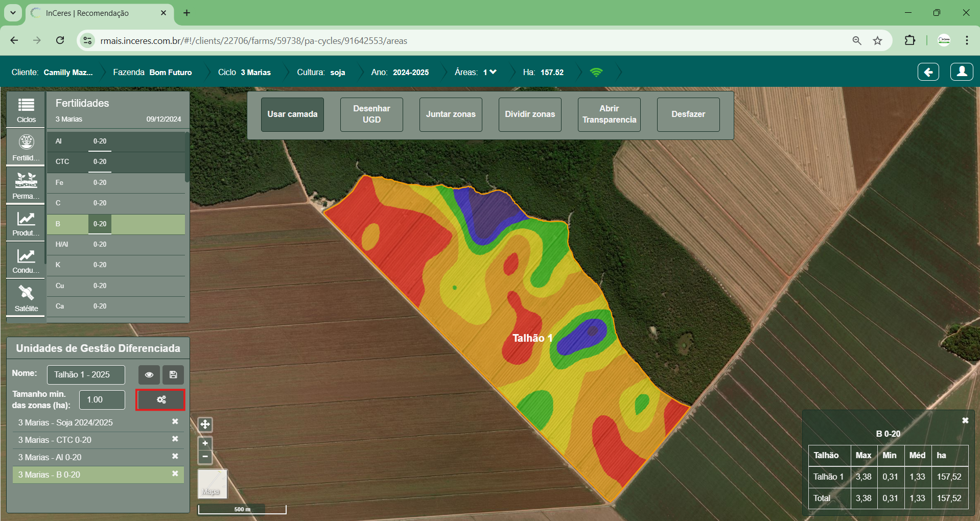This screenshot has height=521, width=980.
Task: Remove 3 Marias - CTC 0-20 layer
Action: point(175,439)
